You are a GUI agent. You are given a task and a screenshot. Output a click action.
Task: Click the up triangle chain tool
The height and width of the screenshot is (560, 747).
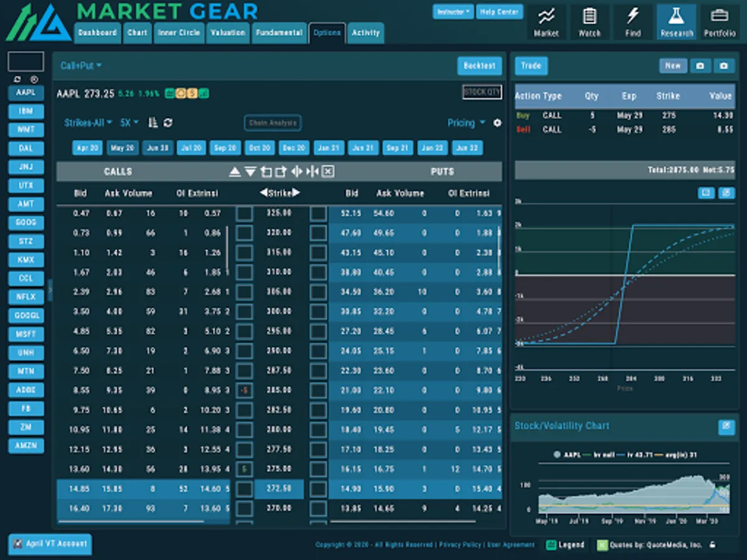(x=235, y=172)
